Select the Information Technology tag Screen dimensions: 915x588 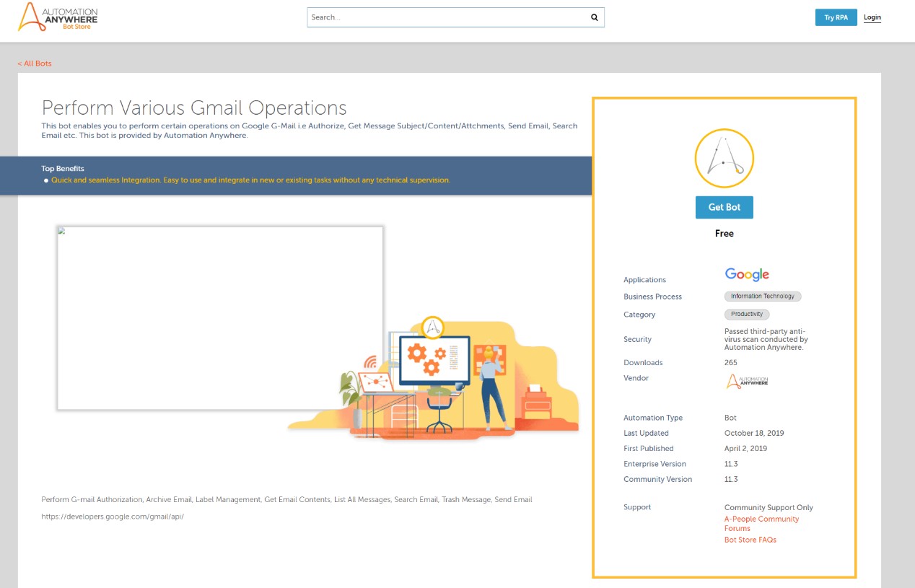tap(762, 297)
